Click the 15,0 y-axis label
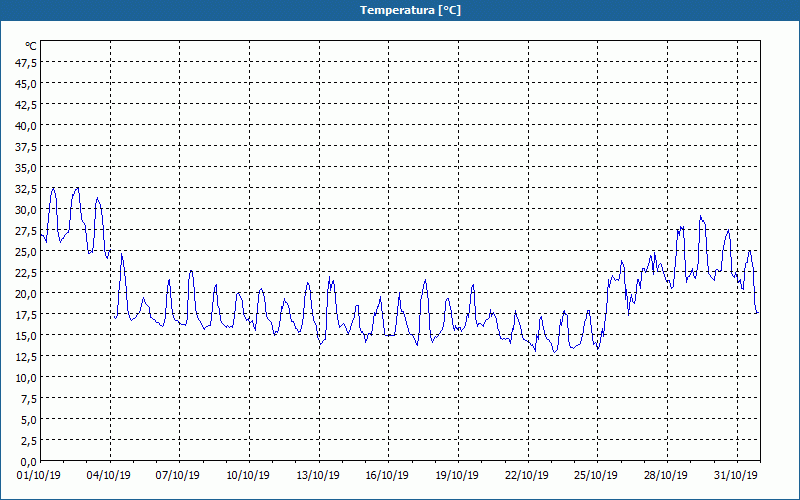Image resolution: width=800 pixels, height=500 pixels. click(26, 336)
